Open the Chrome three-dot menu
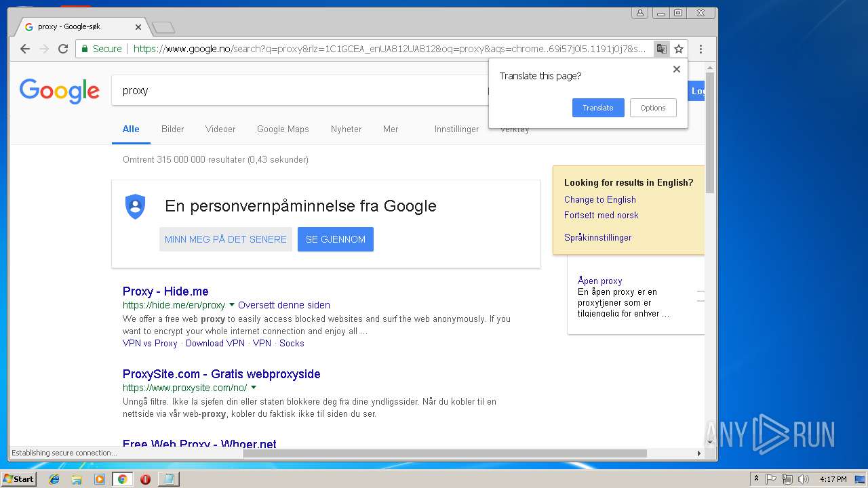 click(x=701, y=49)
